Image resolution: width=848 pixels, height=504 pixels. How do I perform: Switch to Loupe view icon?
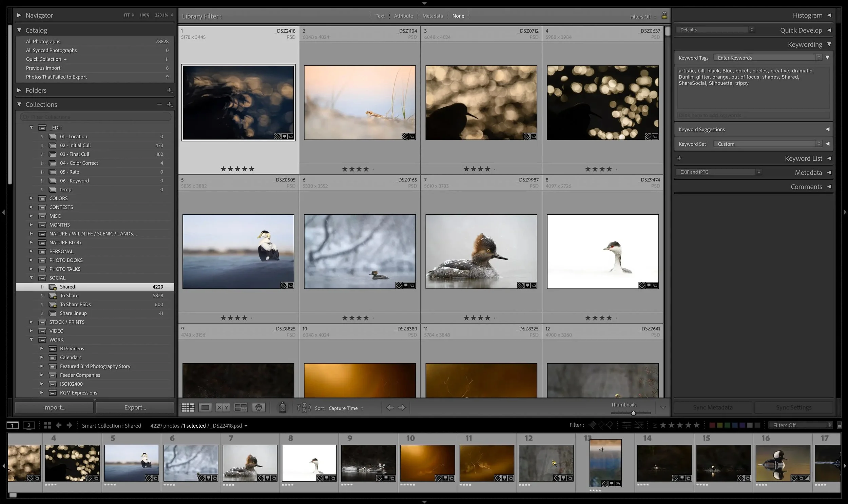click(x=205, y=408)
